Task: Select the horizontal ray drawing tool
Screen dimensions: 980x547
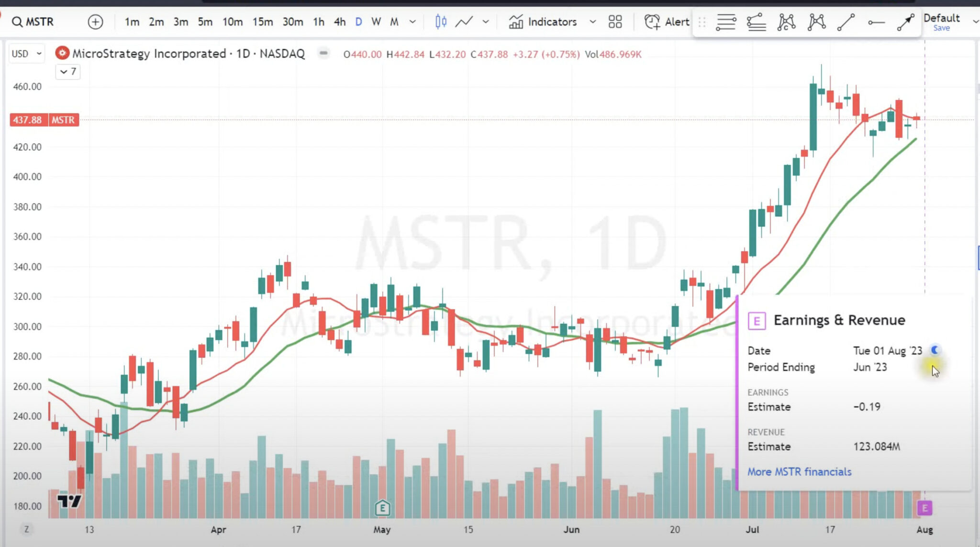Action: coord(876,22)
